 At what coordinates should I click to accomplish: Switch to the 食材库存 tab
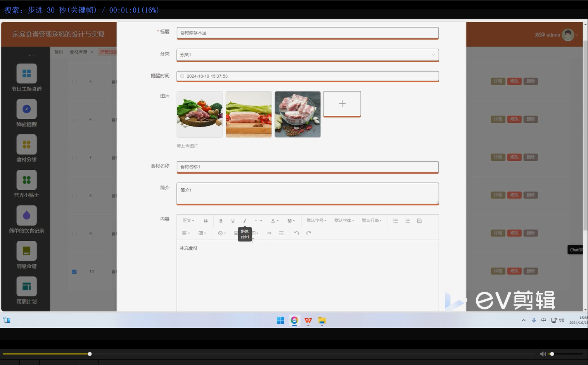coord(78,52)
